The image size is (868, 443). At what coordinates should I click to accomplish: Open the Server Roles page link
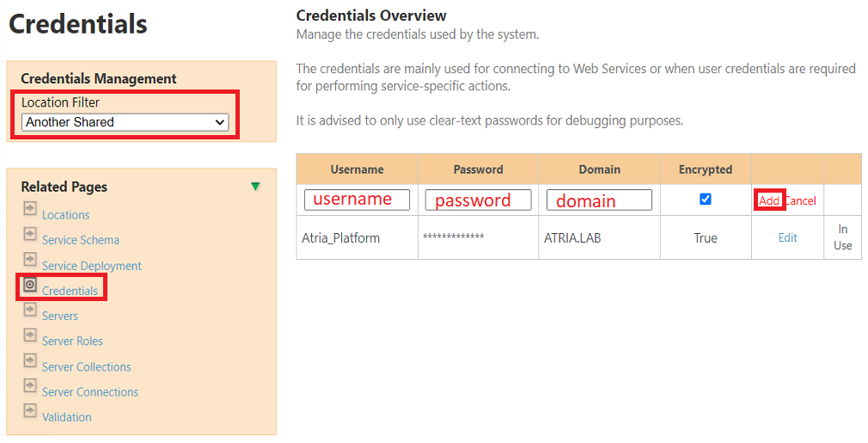pyautogui.click(x=72, y=341)
